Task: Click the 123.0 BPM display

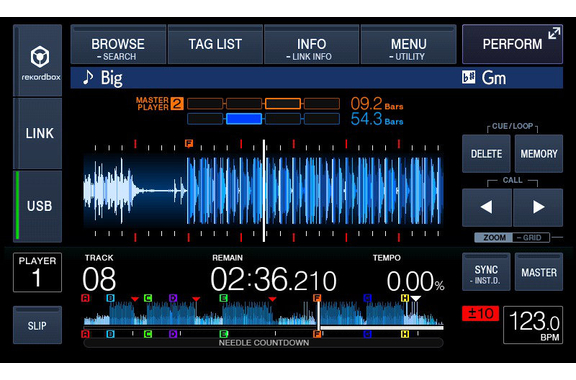Action: [533, 325]
